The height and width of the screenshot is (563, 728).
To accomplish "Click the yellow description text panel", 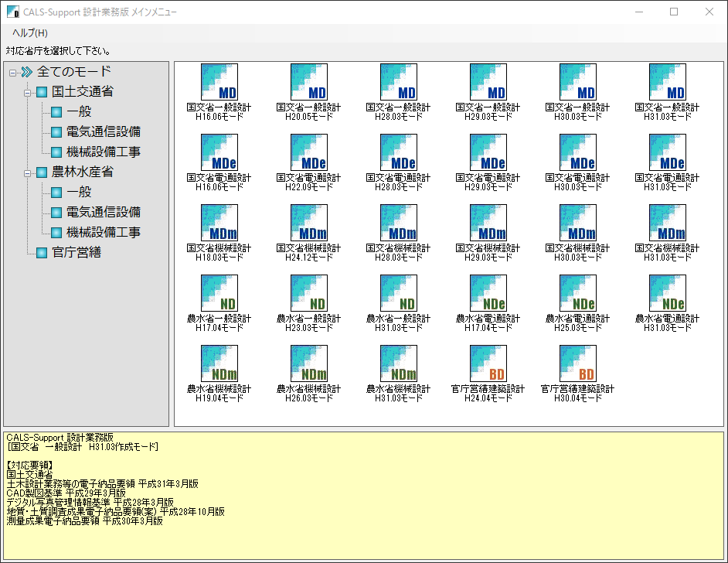I will 363,495.
